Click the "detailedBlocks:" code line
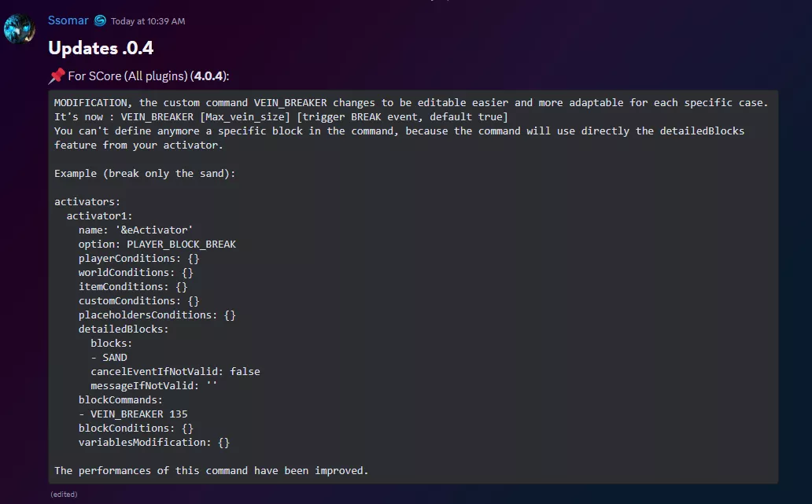This screenshot has width=812, height=504. point(124,329)
